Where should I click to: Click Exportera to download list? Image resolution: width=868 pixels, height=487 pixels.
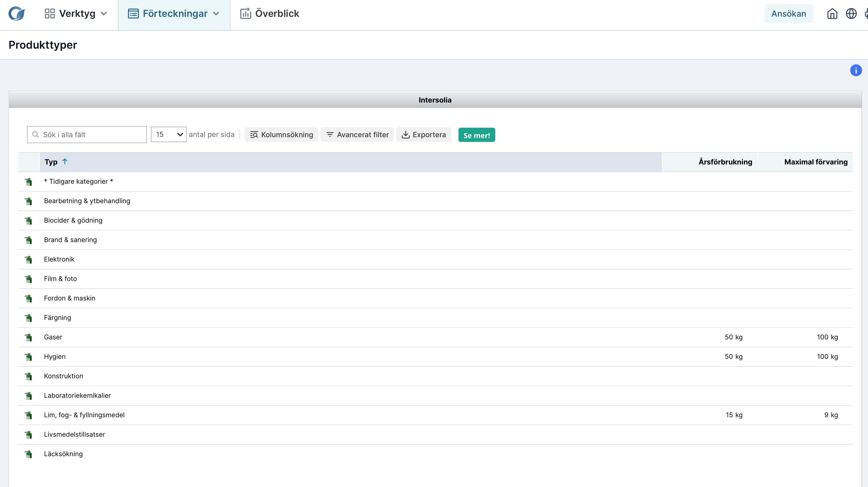(x=424, y=135)
